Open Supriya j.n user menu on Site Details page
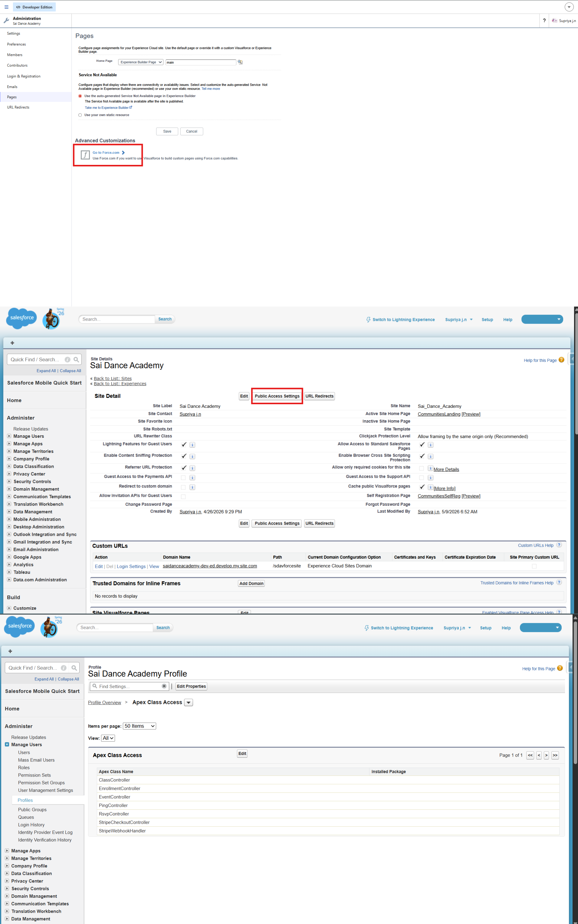 tap(459, 319)
